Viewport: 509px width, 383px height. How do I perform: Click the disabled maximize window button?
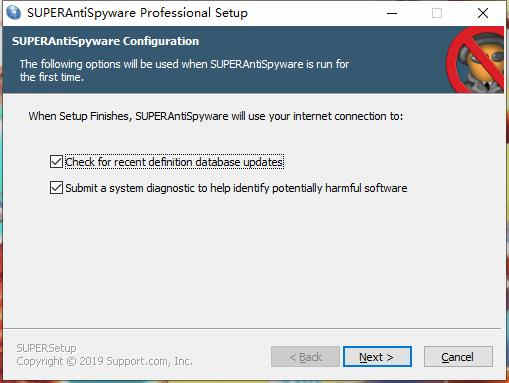coord(437,13)
